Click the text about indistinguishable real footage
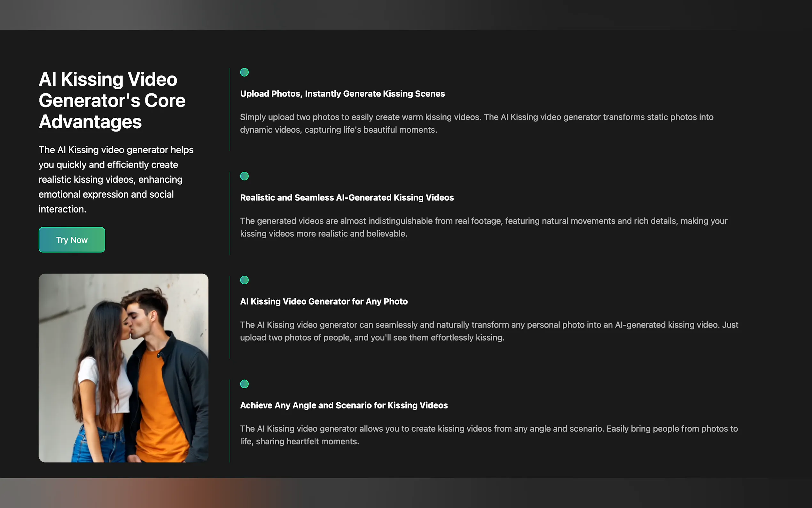This screenshot has width=812, height=508. (483, 227)
